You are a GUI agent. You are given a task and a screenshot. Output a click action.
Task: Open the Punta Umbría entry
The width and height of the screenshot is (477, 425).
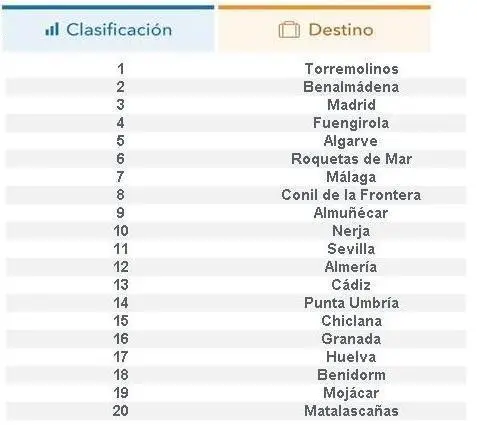[351, 303]
